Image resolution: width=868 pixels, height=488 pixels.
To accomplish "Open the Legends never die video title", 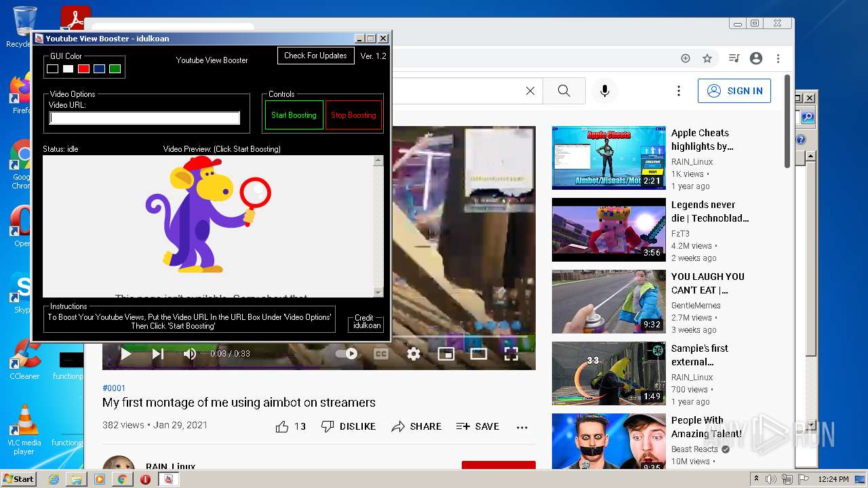I will (710, 211).
